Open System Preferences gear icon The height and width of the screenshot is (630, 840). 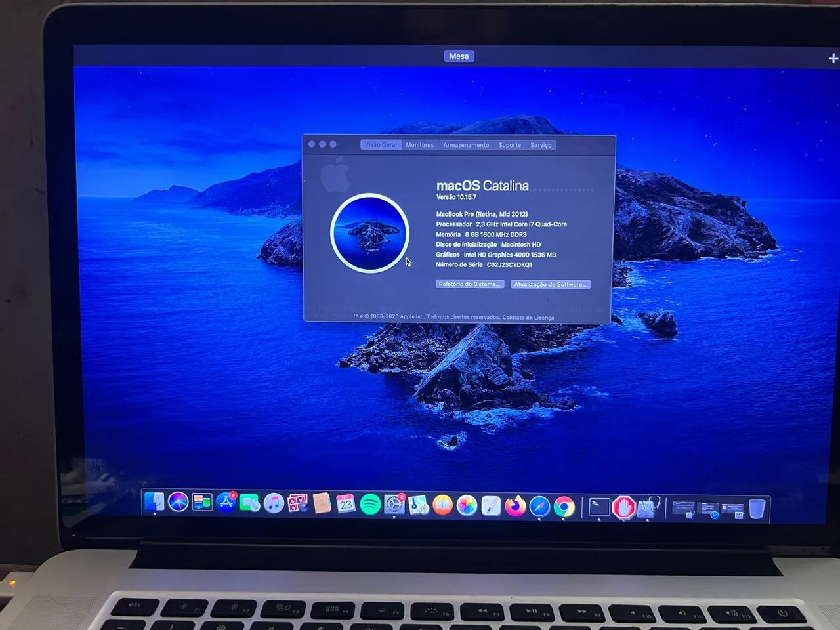(x=394, y=505)
